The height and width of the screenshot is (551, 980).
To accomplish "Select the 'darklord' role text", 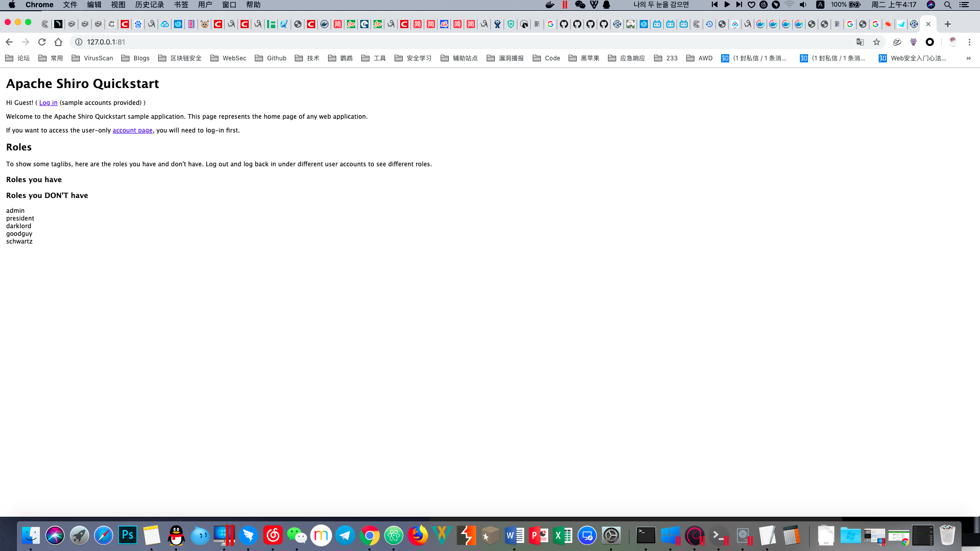I will pyautogui.click(x=19, y=226).
